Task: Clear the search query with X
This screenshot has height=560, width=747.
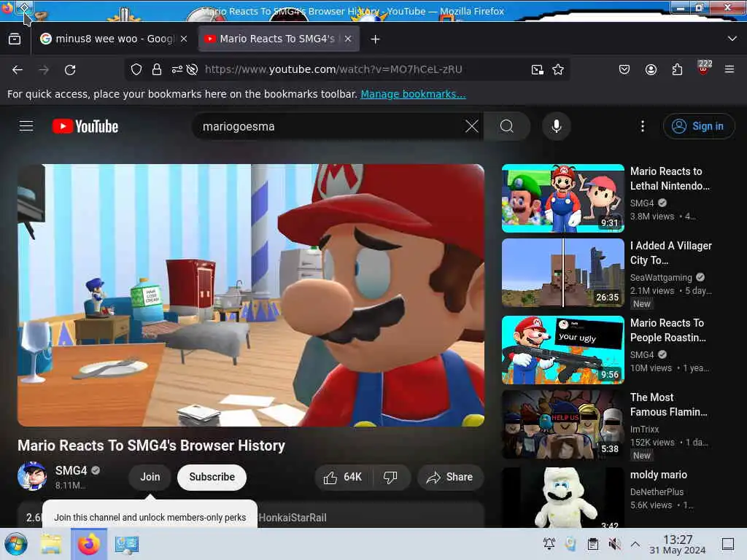Action: click(472, 126)
